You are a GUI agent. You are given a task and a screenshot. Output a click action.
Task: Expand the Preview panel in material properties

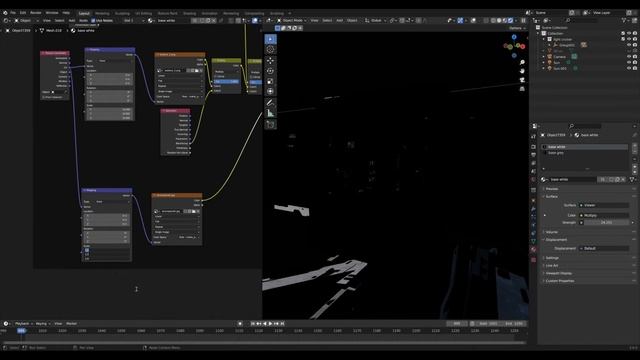click(551, 189)
